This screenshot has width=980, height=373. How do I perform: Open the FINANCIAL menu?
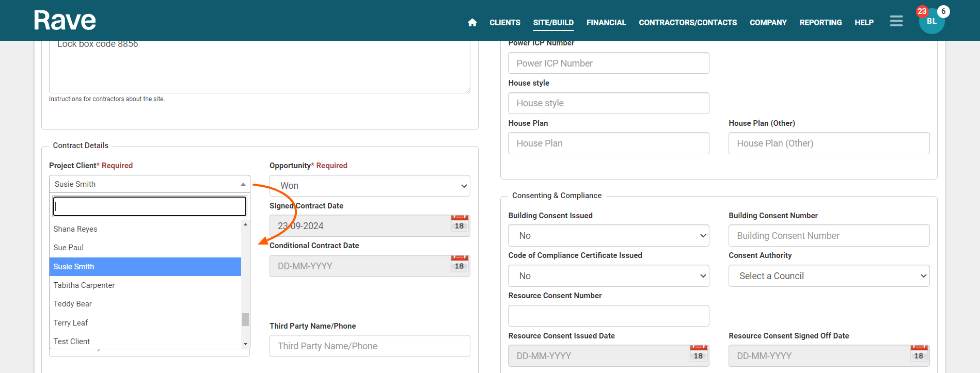coord(606,23)
